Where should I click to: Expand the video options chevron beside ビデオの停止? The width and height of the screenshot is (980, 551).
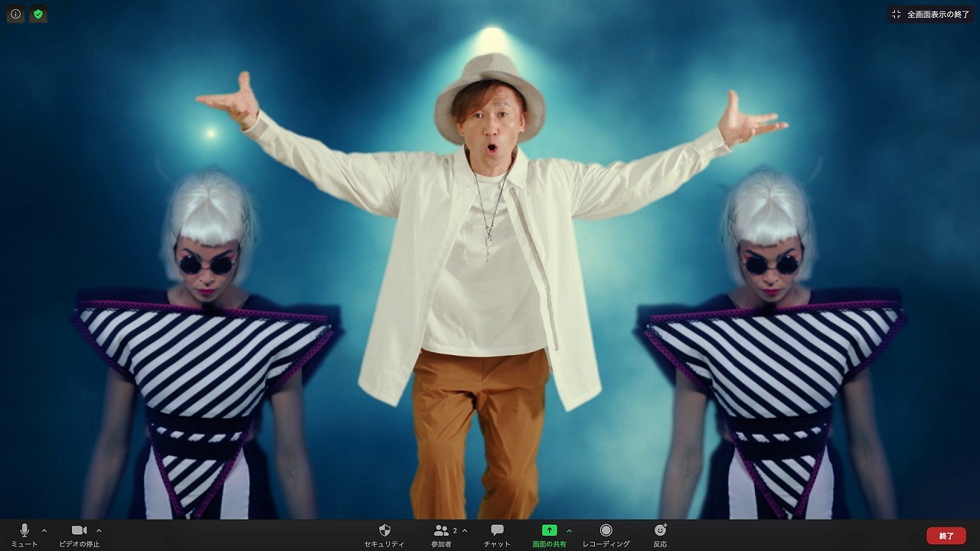(x=99, y=530)
